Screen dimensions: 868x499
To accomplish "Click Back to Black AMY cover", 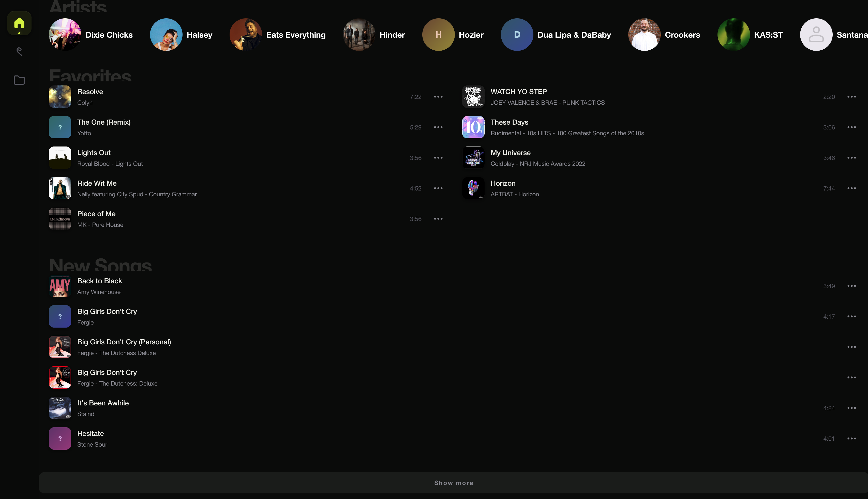I will click(60, 286).
